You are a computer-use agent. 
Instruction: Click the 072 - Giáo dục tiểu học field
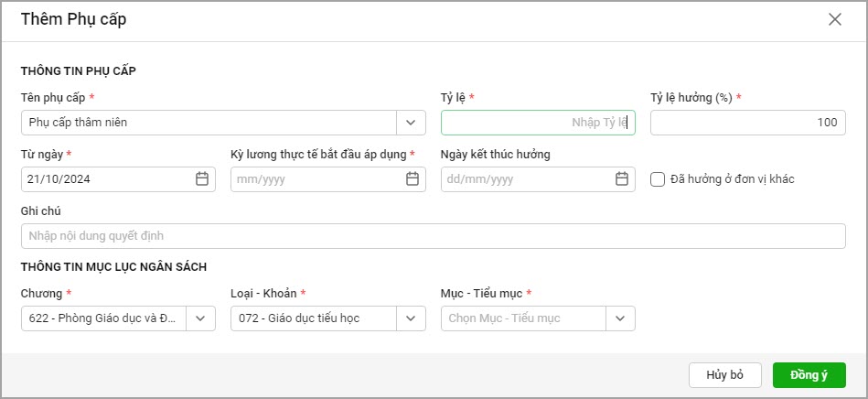point(313,318)
